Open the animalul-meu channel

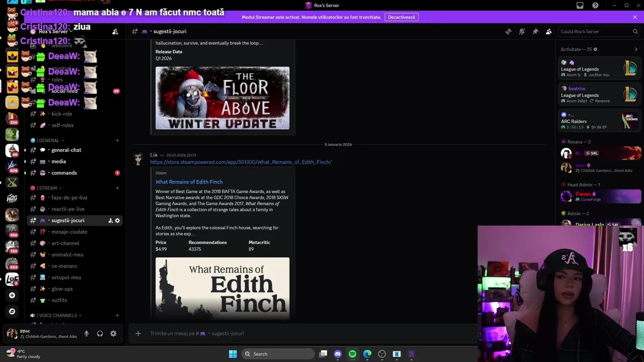[x=75, y=255]
